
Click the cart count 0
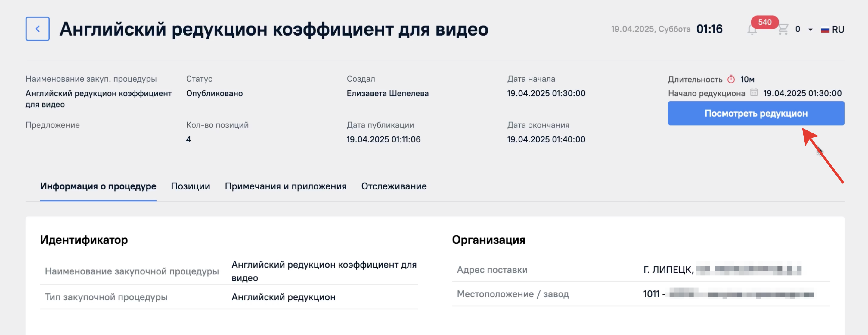click(x=798, y=29)
